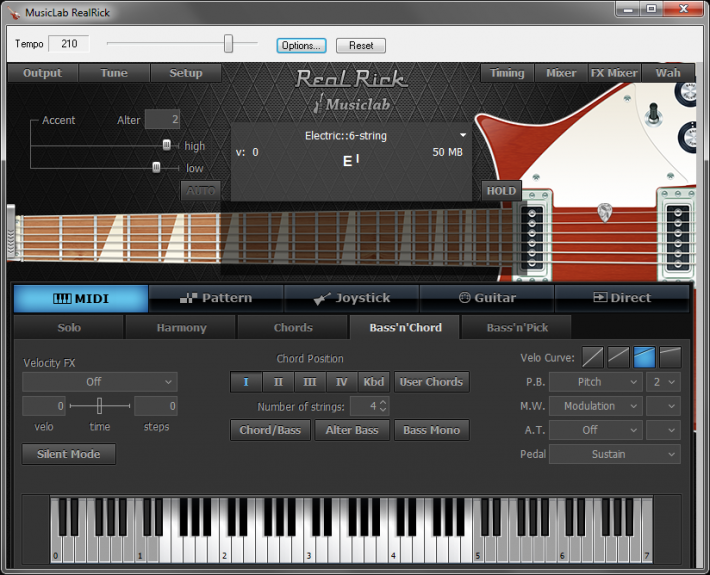Select chord position III
This screenshot has height=575, width=710.
[310, 382]
